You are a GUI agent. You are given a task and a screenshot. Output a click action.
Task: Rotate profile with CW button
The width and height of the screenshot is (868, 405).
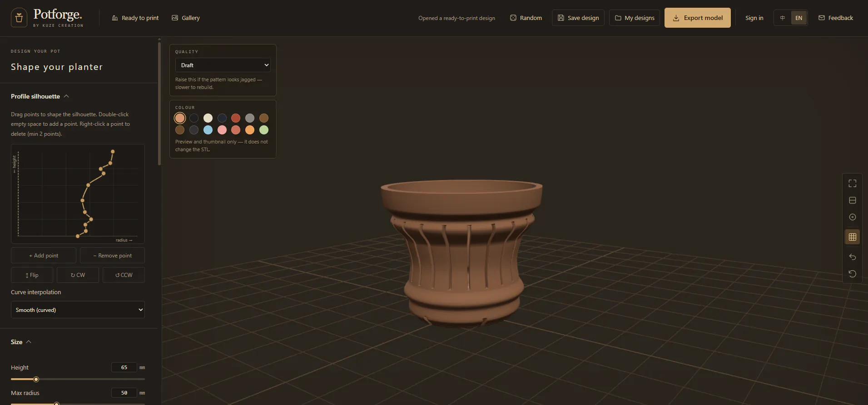click(x=78, y=275)
